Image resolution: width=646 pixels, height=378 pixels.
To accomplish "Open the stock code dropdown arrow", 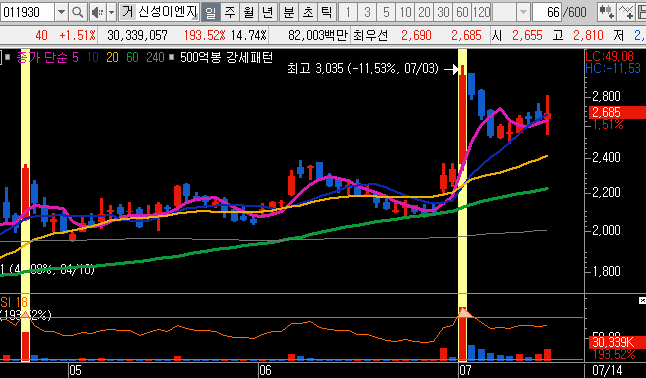I will (61, 12).
